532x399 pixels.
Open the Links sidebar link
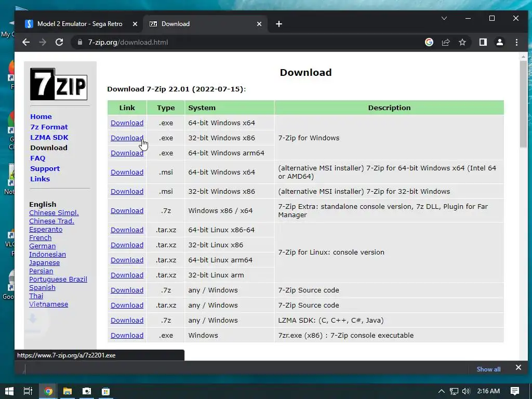click(40, 179)
